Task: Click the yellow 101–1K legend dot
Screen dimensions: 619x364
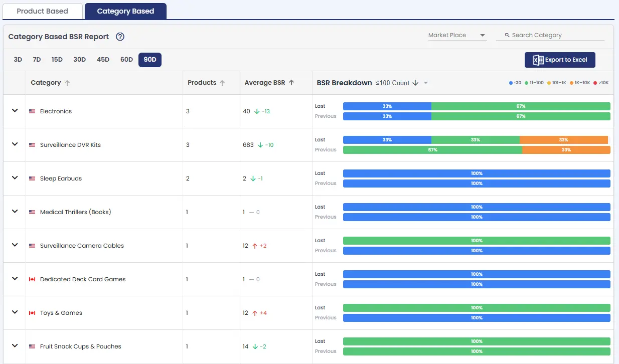Action: [x=549, y=83]
